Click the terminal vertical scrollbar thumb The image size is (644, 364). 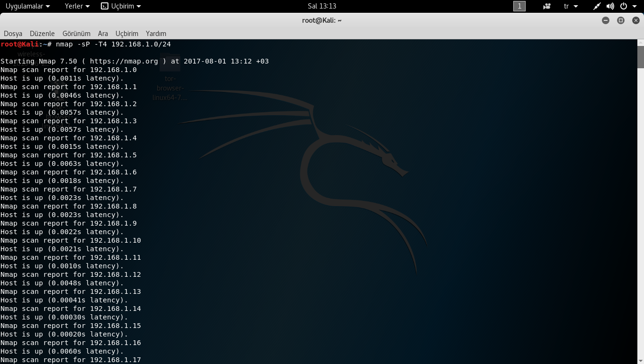coord(640,57)
